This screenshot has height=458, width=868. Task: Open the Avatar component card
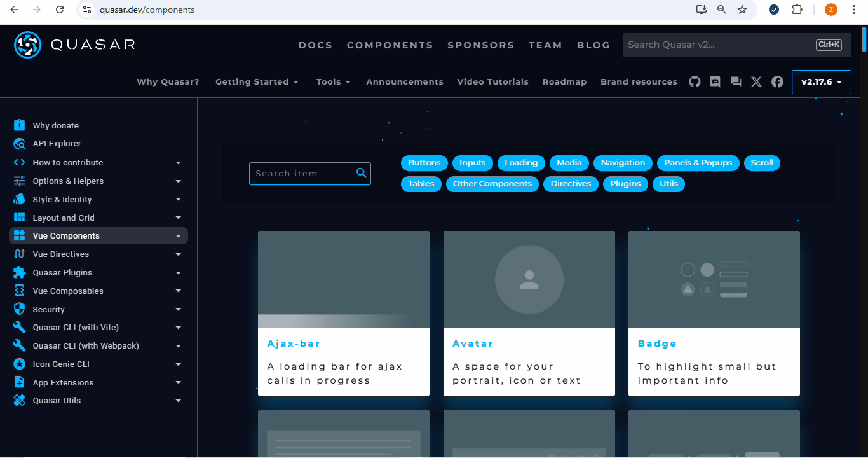[x=529, y=314]
